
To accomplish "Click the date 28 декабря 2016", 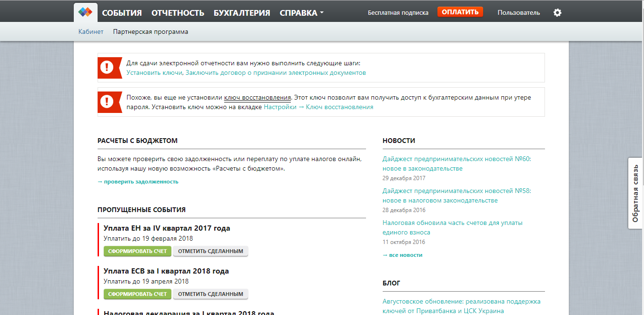I will click(404, 210).
